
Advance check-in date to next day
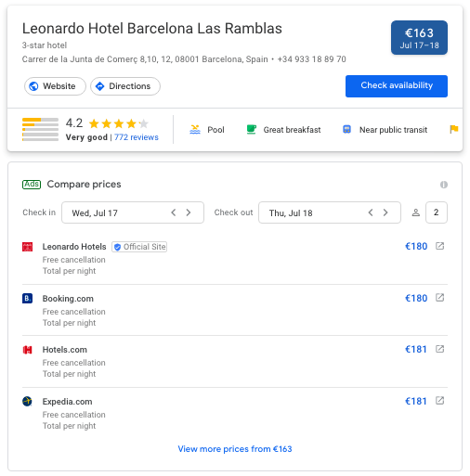tap(189, 212)
